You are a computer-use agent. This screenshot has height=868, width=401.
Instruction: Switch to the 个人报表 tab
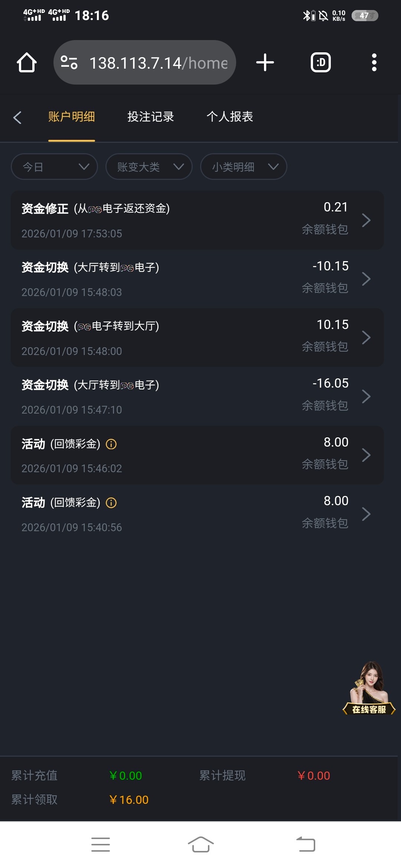point(229,117)
